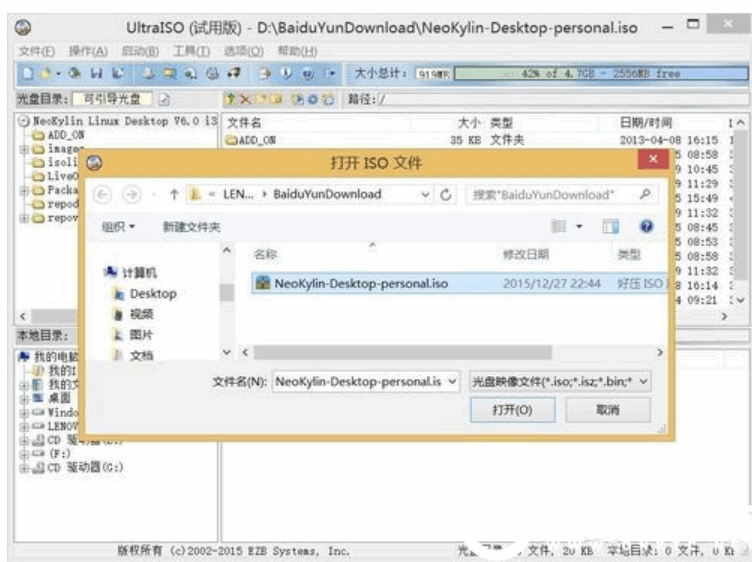
Task: Click the Open file icon in UltraISO toolbar
Action: [x=45, y=73]
